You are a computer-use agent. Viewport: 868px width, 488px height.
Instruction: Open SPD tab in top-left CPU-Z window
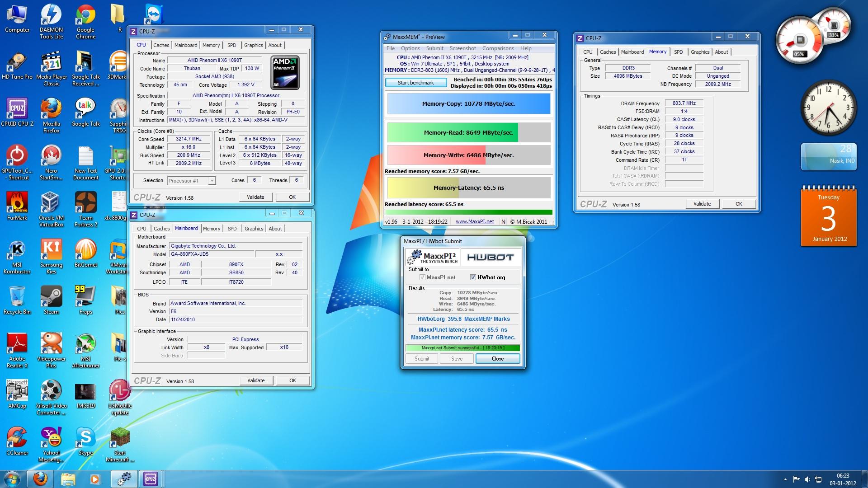pos(232,45)
